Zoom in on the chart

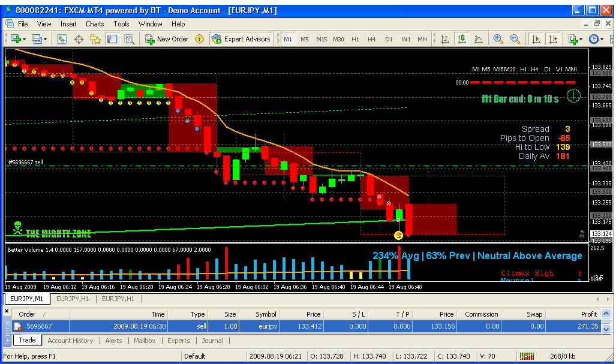coord(498,39)
